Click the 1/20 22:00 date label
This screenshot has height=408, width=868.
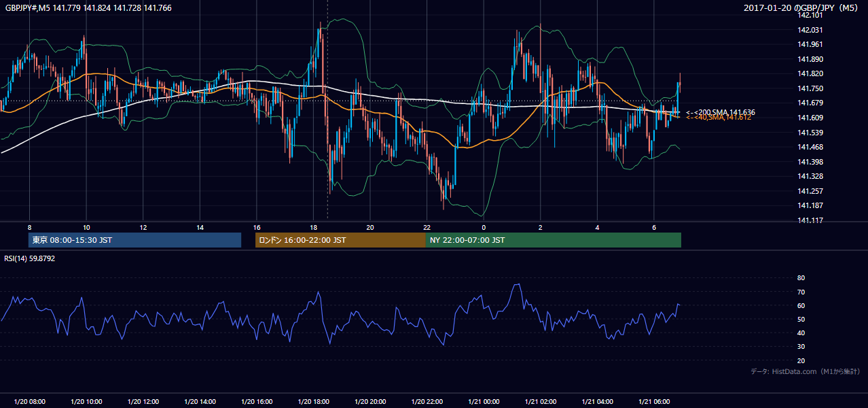pos(427,402)
